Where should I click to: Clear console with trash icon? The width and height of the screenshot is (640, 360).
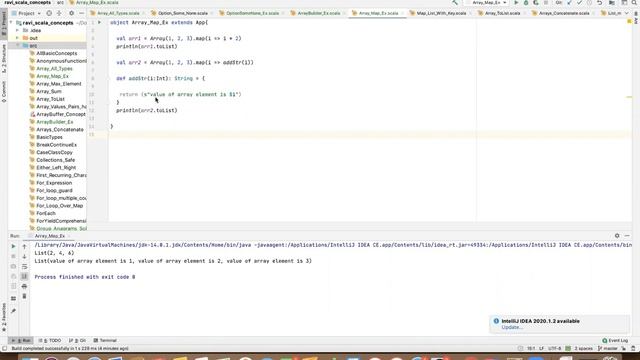24,296
